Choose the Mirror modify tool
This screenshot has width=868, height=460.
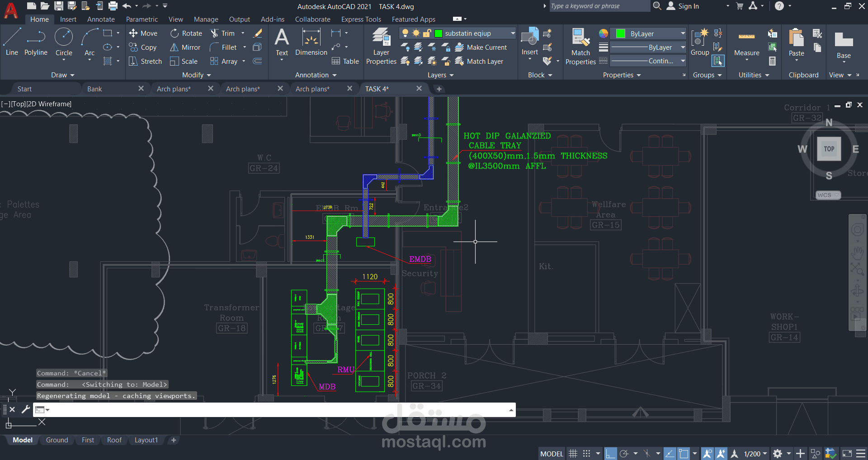tap(185, 47)
